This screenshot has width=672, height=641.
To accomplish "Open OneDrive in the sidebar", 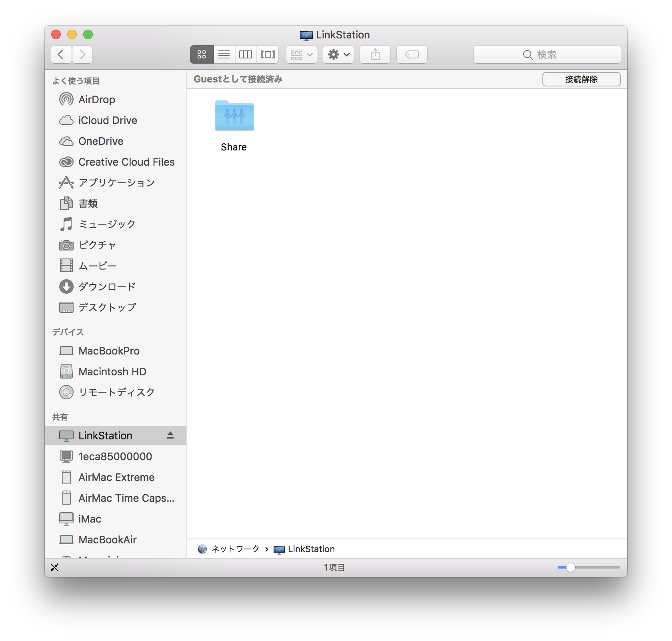I will (x=116, y=141).
